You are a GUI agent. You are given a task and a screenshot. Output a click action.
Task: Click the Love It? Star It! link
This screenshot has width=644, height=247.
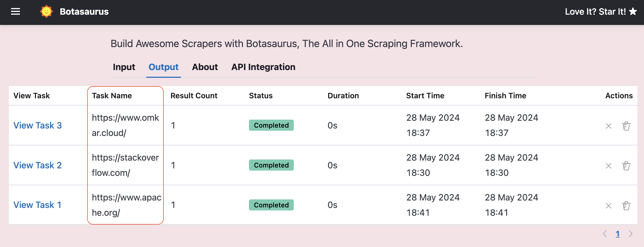(x=601, y=12)
